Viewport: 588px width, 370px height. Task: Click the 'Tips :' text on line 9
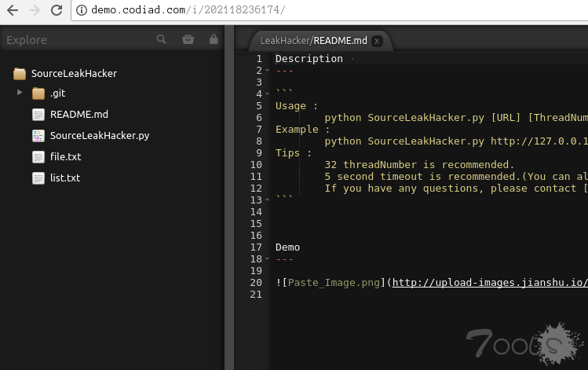point(294,153)
